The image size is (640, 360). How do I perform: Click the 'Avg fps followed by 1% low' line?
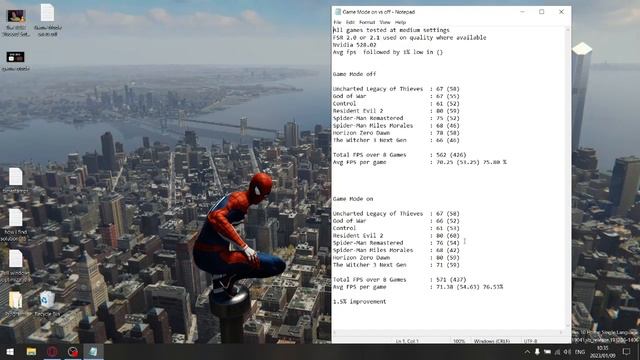388,52
